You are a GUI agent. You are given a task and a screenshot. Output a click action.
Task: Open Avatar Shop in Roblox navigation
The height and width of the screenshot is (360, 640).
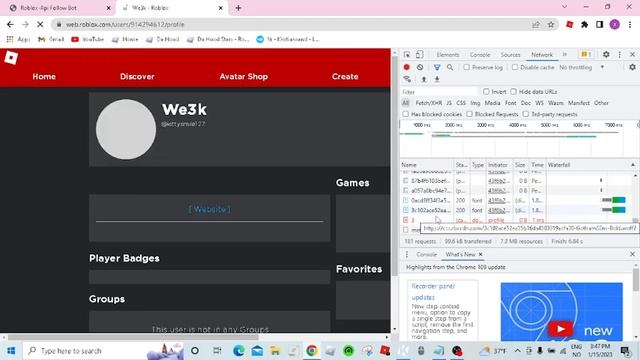coord(244,77)
